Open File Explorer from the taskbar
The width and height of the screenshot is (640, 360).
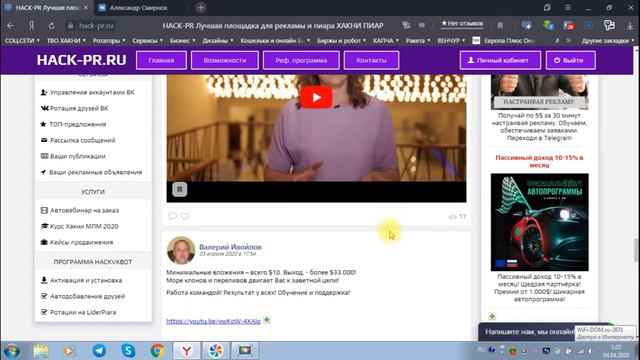click(x=41, y=351)
